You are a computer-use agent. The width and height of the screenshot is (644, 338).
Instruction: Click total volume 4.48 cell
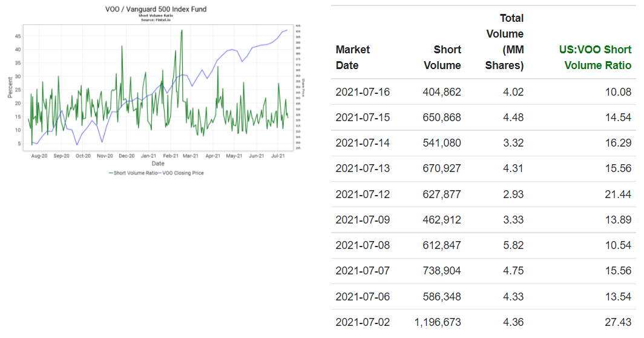[x=513, y=117]
